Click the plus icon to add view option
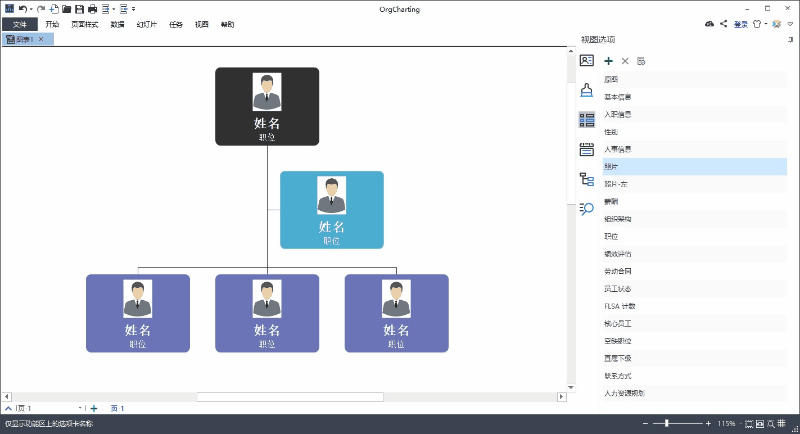The height and width of the screenshot is (434, 800). 609,61
